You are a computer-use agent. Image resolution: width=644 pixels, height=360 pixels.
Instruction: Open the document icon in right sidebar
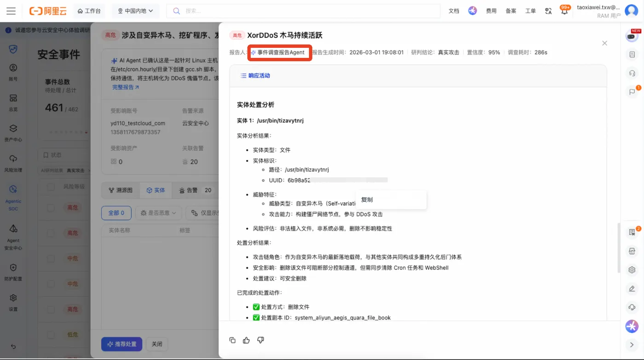632,55
